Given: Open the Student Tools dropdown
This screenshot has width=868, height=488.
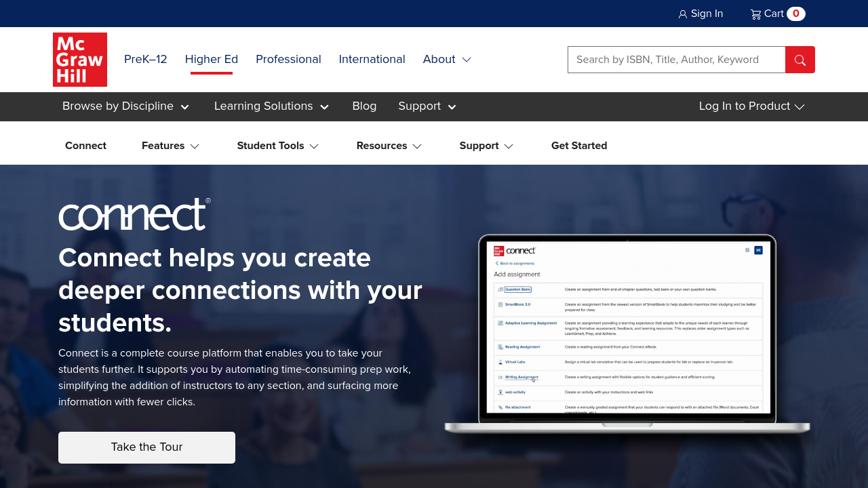Looking at the screenshot, I should click(x=277, y=146).
